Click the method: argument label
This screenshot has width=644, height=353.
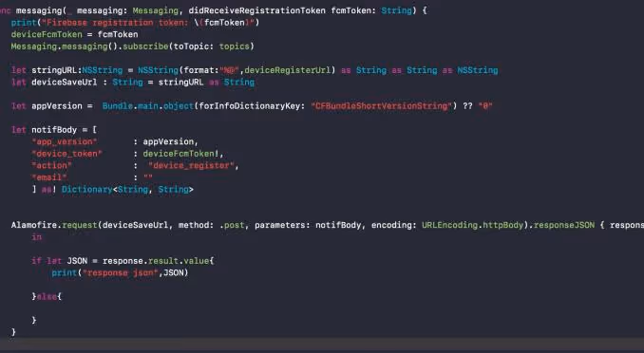196,225
